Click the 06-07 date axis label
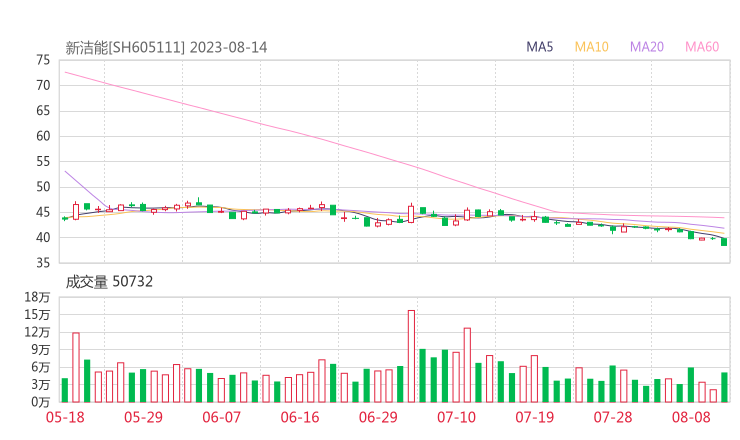This screenshot has height=440, width=740. point(221,417)
